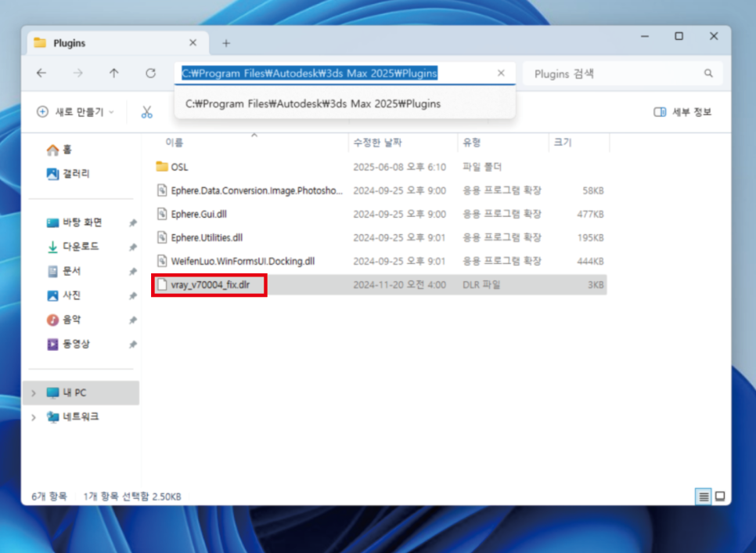This screenshot has height=553, width=756.
Task: Select the OSL folder
Action: [x=380, y=167]
